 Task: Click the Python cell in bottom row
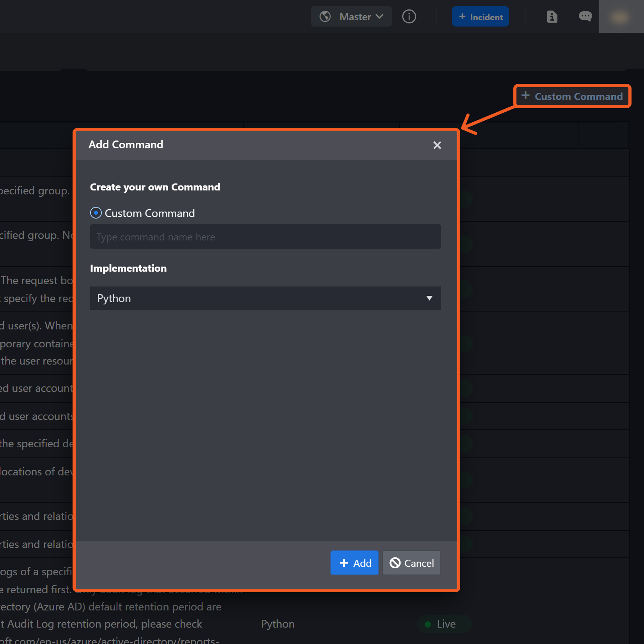coord(278,624)
